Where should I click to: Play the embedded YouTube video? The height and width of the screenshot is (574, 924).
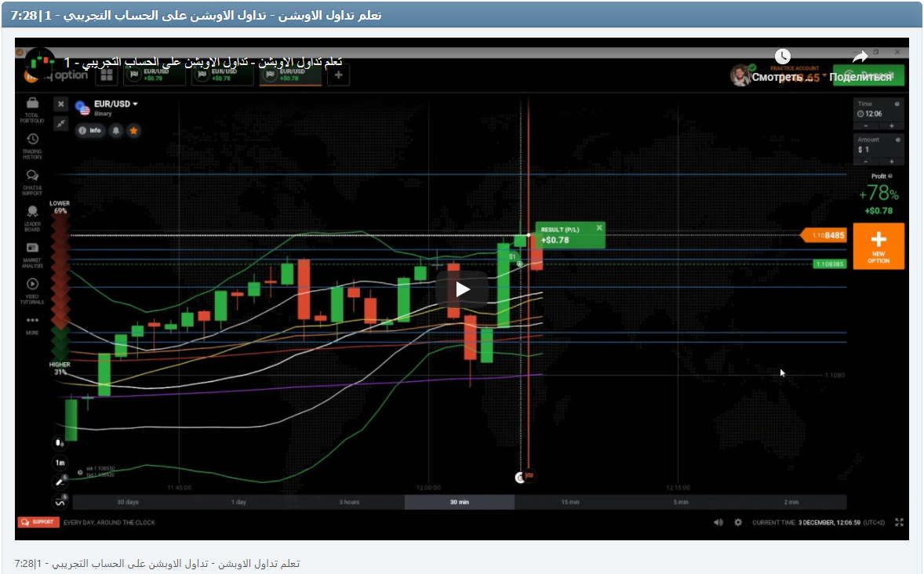click(x=462, y=289)
